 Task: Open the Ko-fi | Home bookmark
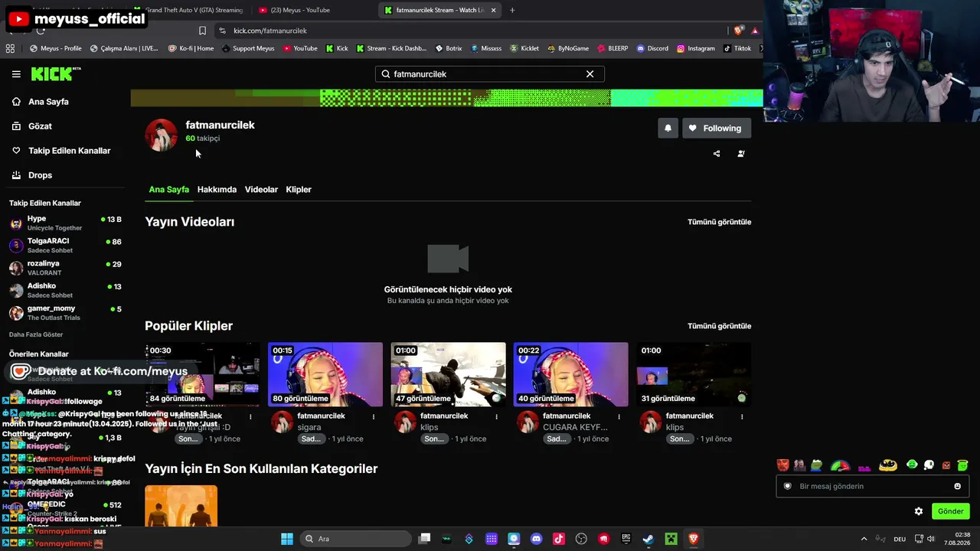pos(191,48)
